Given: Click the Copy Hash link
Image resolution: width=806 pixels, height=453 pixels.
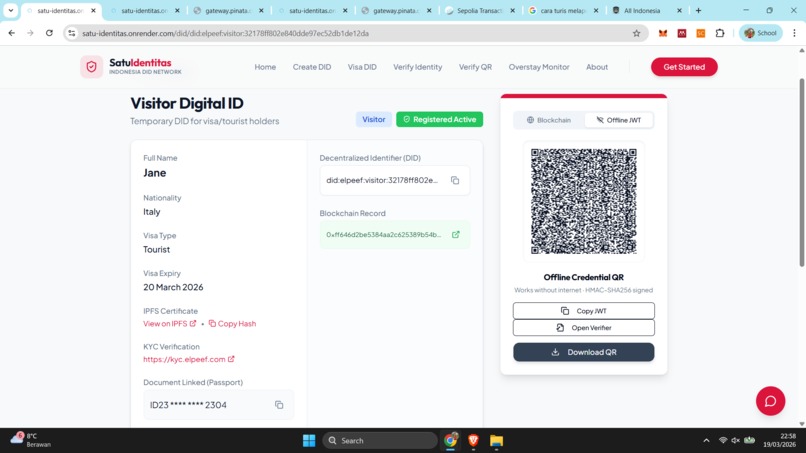Looking at the screenshot, I should point(232,323).
